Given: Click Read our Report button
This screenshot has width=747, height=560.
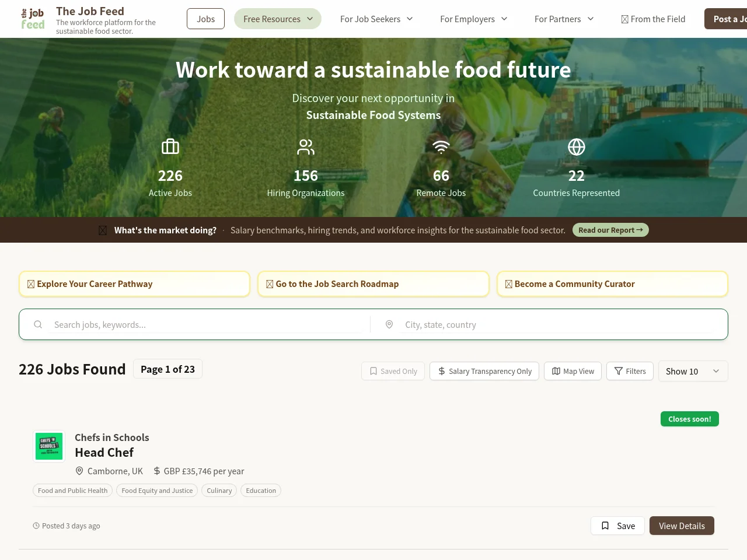Looking at the screenshot, I should 610,230.
